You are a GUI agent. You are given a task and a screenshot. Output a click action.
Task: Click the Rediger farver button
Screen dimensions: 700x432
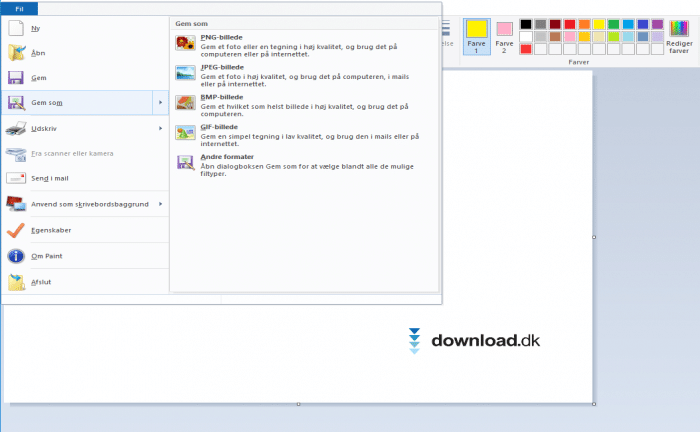tap(679, 35)
